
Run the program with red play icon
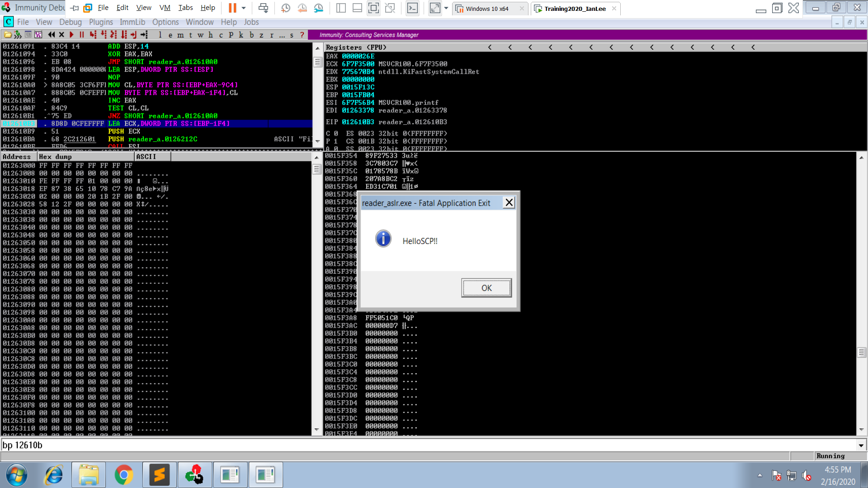pyautogui.click(x=71, y=35)
